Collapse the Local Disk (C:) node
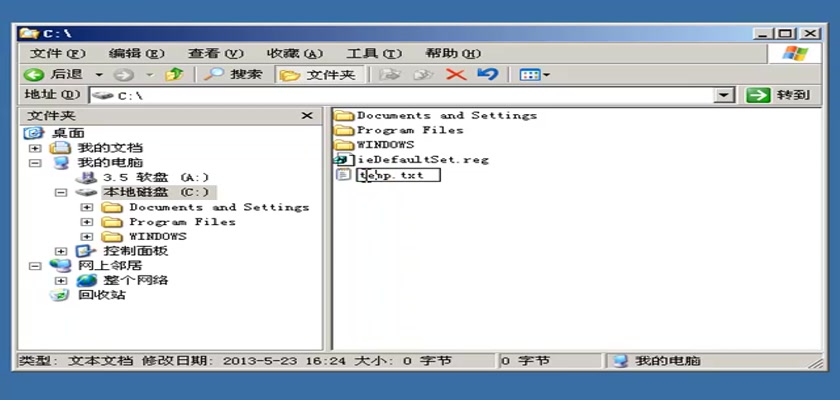This screenshot has height=400, width=840. click(61, 192)
